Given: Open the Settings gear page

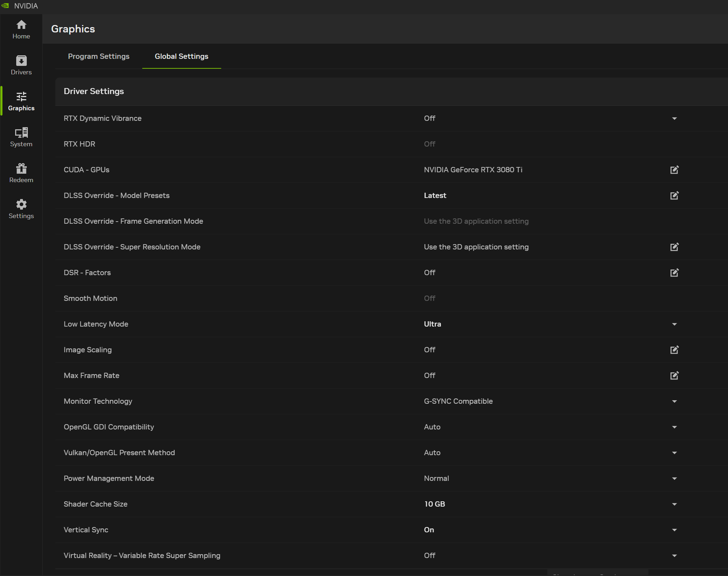Looking at the screenshot, I should point(21,209).
